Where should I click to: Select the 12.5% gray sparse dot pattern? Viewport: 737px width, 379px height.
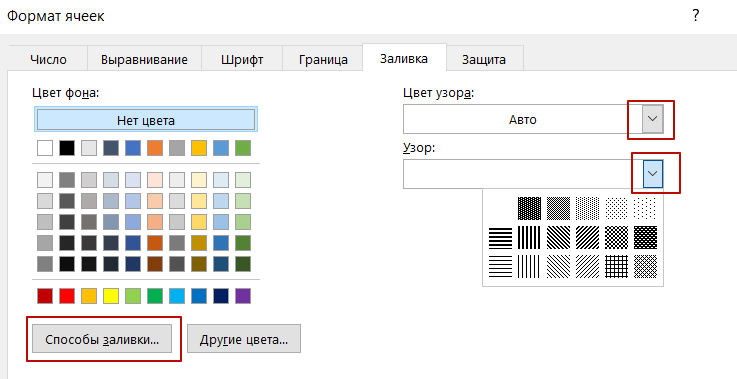click(x=617, y=208)
